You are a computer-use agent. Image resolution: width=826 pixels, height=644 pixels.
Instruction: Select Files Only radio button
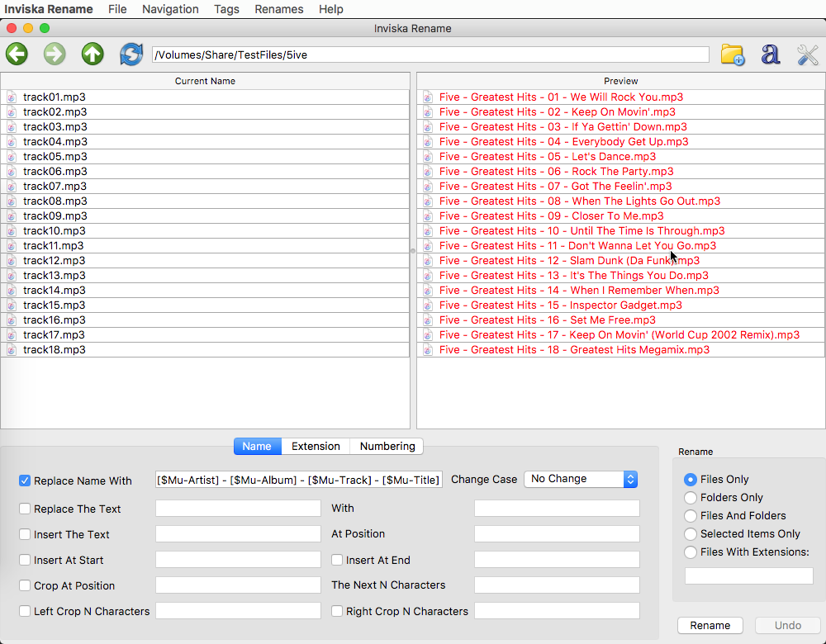690,480
